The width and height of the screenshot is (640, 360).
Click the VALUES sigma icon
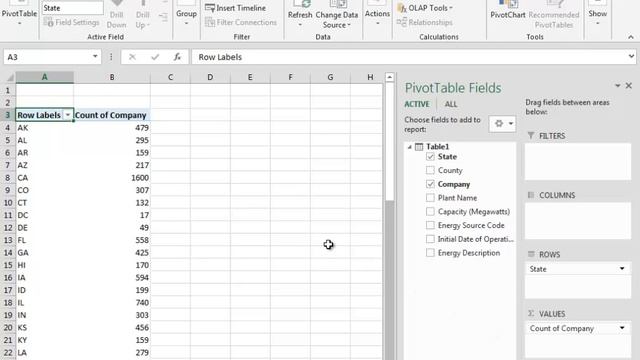click(531, 313)
